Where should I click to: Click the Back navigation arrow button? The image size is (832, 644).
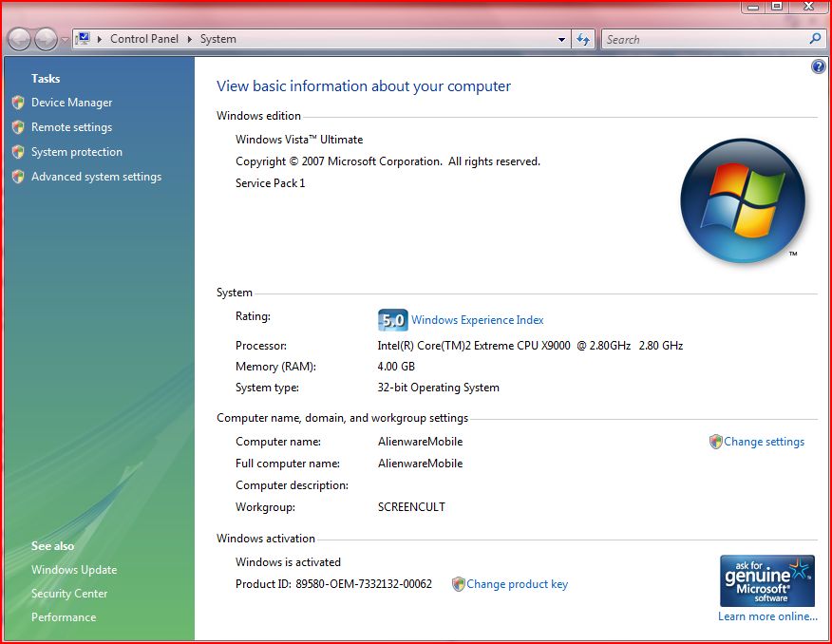(x=20, y=39)
